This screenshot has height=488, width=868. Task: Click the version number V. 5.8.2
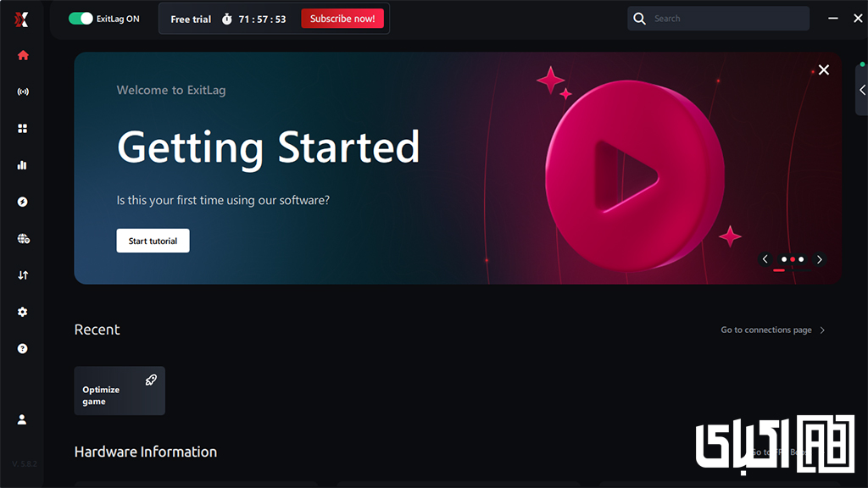[25, 463]
